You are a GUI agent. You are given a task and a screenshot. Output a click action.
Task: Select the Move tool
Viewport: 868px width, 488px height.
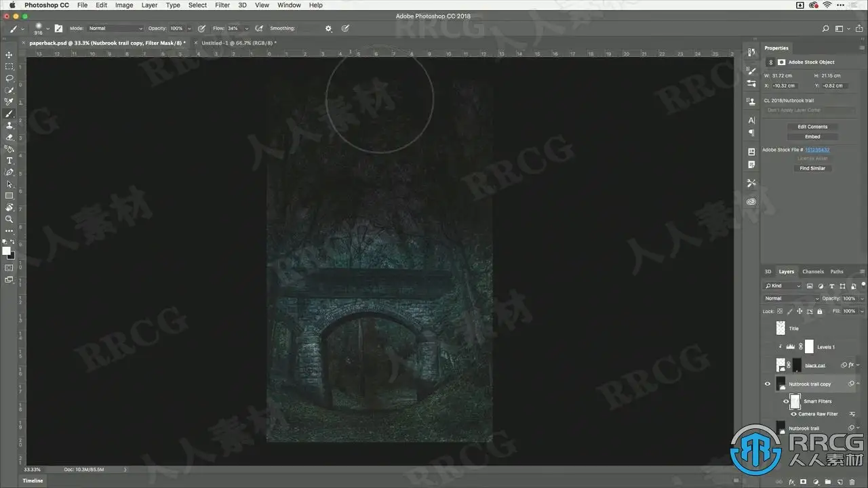point(9,55)
